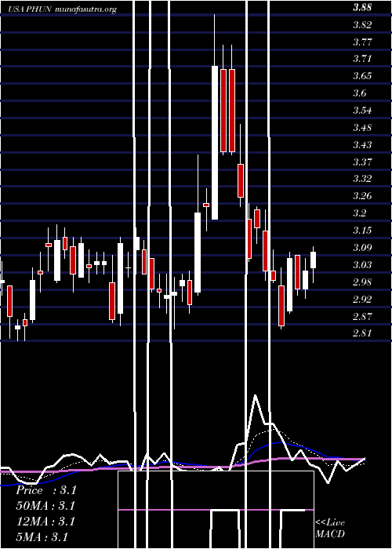The width and height of the screenshot is (392, 549).
Task: Click the 2.98 price axis label
Action: [x=362, y=282]
